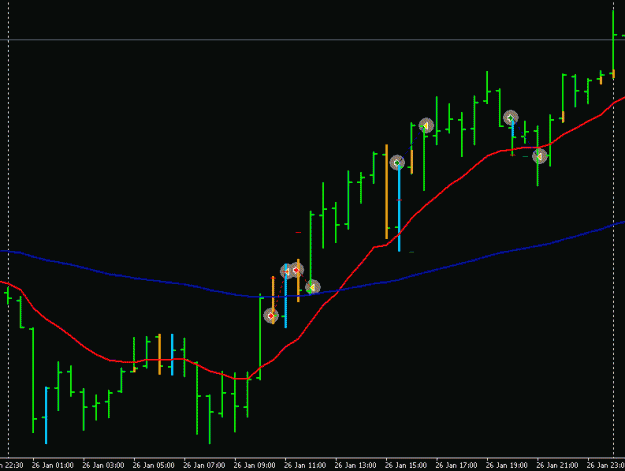Click the '26 Jan 21:00' time axis label
The height and width of the screenshot is (471, 625).
(x=557, y=465)
